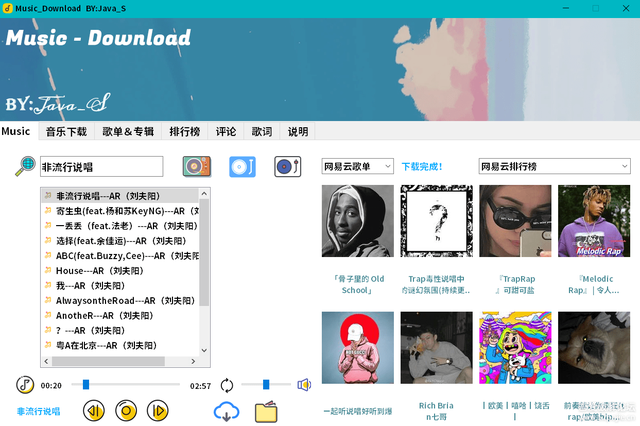Image resolution: width=640 pixels, height=426 pixels.
Task: Click the music note icon beside 00:20
Action: click(x=25, y=385)
